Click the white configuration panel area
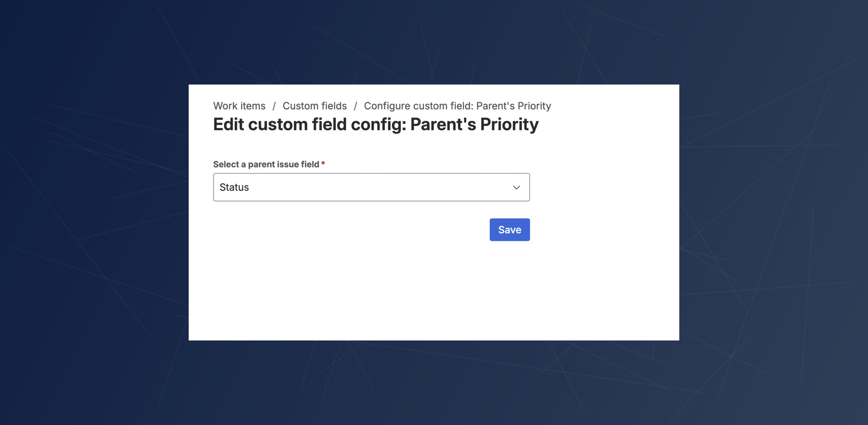868x425 pixels. click(434, 293)
